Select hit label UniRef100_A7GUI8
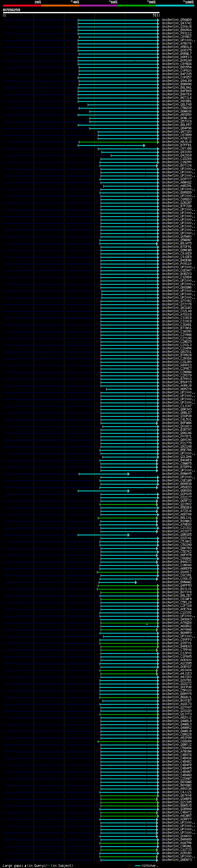Viewport: 197px width, 868px height. [x=177, y=314]
